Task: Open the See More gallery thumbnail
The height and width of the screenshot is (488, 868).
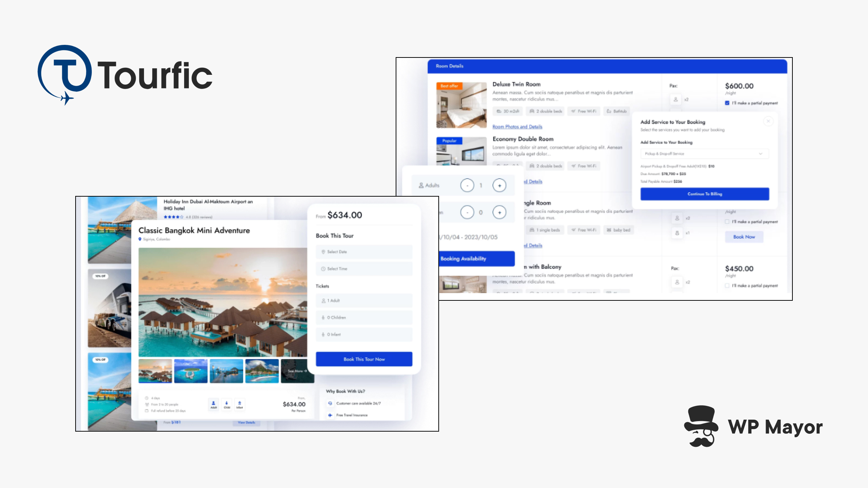Action: 297,371
